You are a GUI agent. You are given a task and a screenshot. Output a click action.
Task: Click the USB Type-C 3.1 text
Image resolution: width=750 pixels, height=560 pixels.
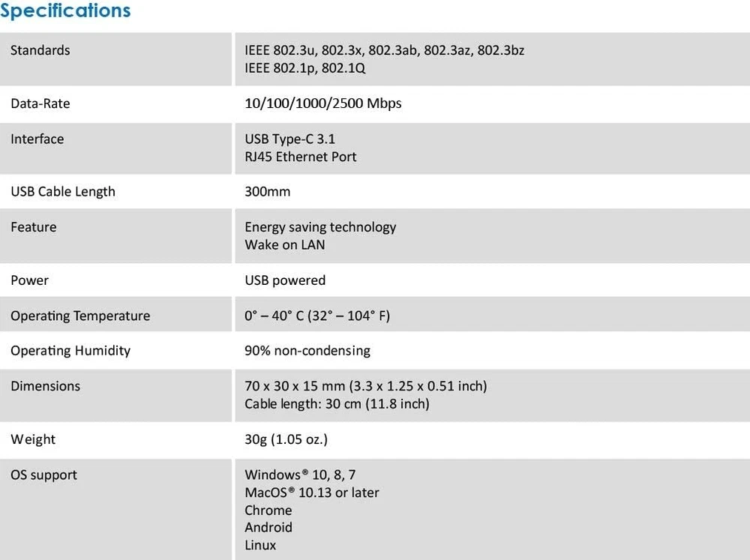click(289, 139)
